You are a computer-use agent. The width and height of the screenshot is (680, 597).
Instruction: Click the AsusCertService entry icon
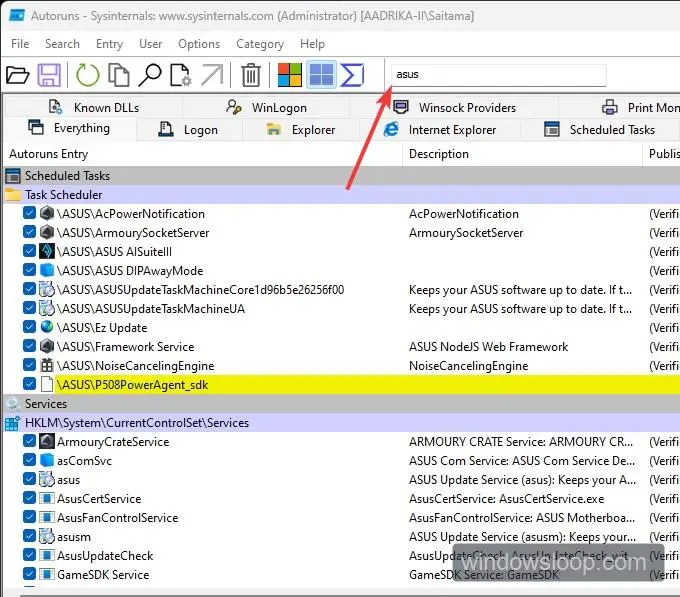coord(47,498)
